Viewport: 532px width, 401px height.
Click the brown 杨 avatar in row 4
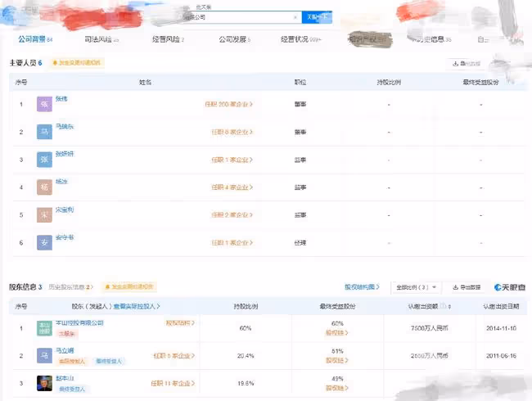pos(44,187)
